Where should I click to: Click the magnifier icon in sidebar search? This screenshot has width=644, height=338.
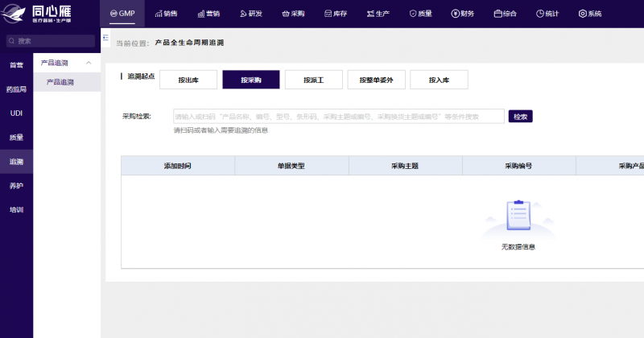click(11, 41)
